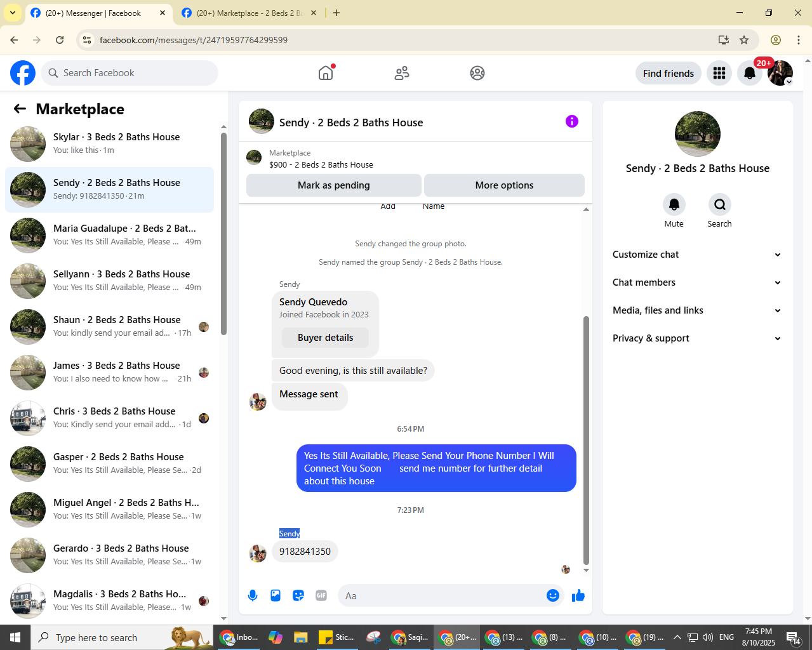
Task: Open Buyer details for Sendy Quevedo
Action: coord(325,338)
